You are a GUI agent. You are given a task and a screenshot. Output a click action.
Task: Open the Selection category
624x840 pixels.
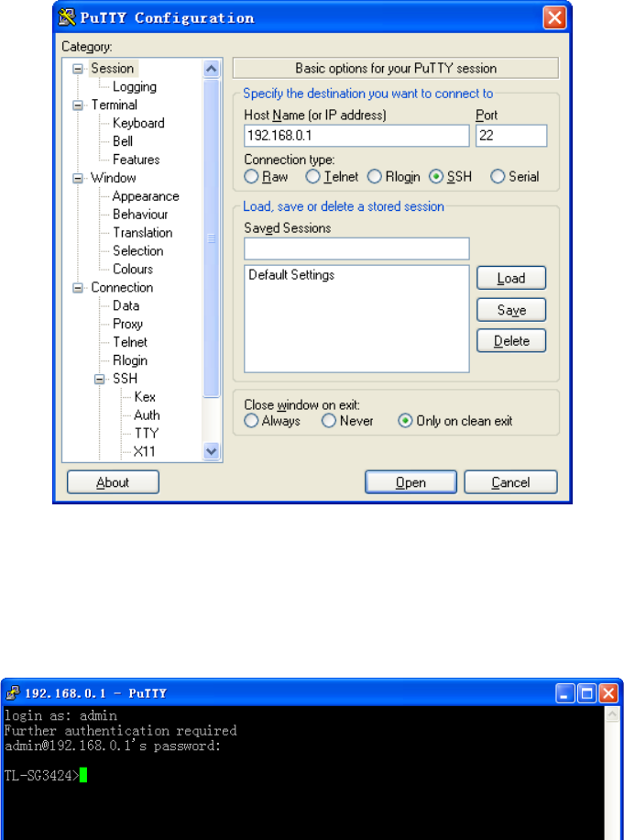138,250
